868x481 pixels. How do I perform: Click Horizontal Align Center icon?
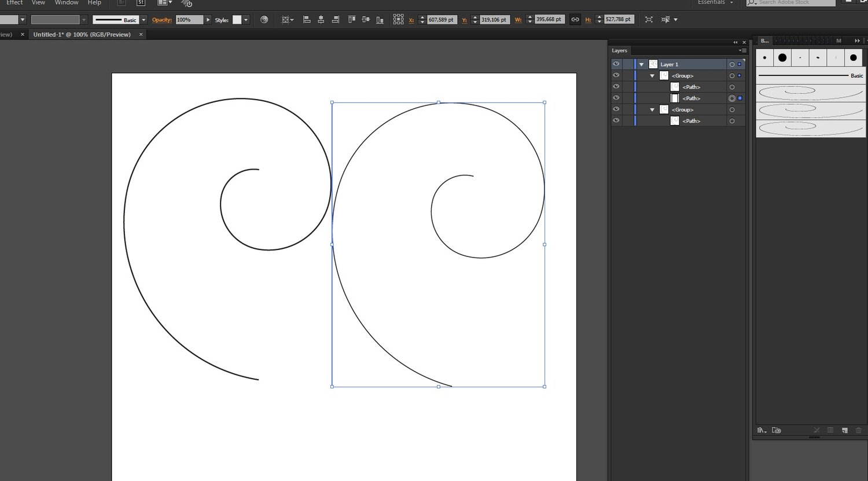(x=321, y=20)
